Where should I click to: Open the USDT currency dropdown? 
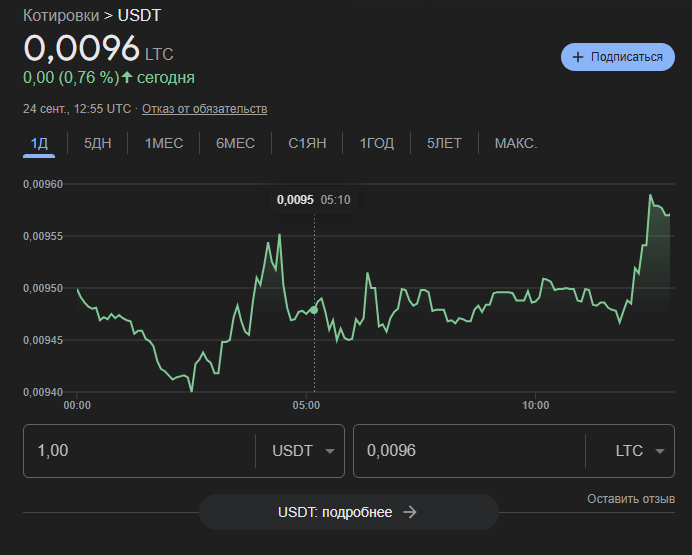click(301, 450)
